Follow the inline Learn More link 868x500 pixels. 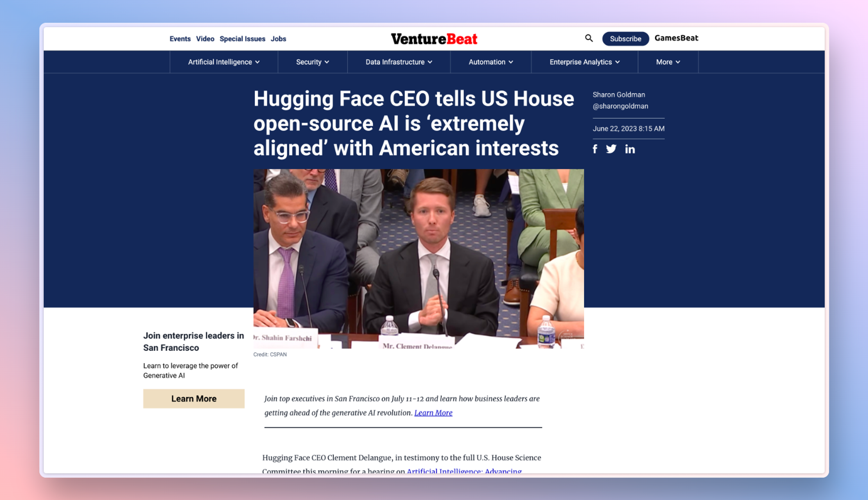click(433, 413)
